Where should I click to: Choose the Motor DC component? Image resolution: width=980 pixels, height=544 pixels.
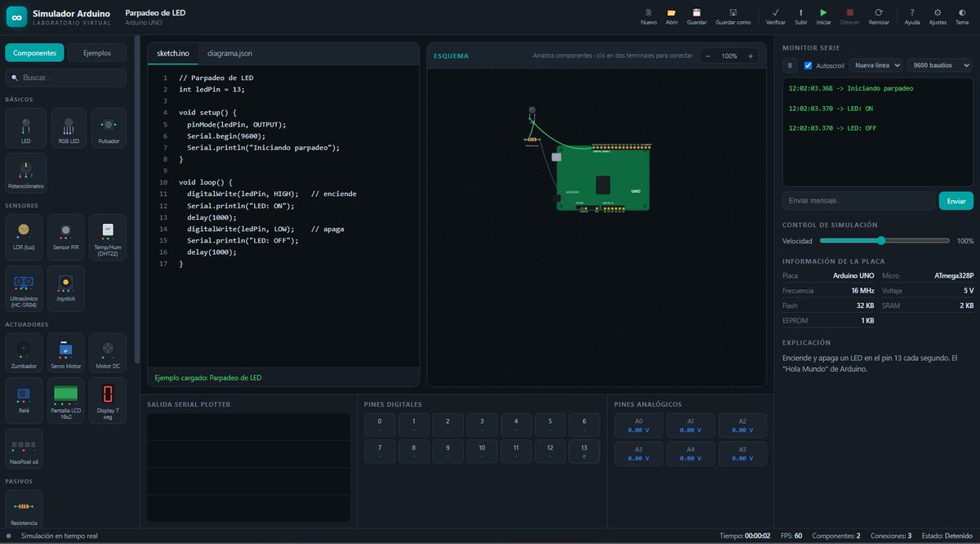click(108, 353)
